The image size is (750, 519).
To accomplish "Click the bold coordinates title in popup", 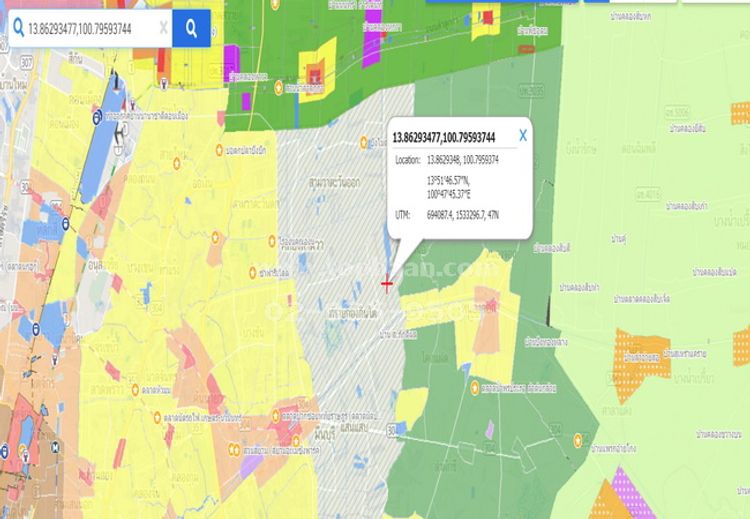I will click(x=449, y=137).
